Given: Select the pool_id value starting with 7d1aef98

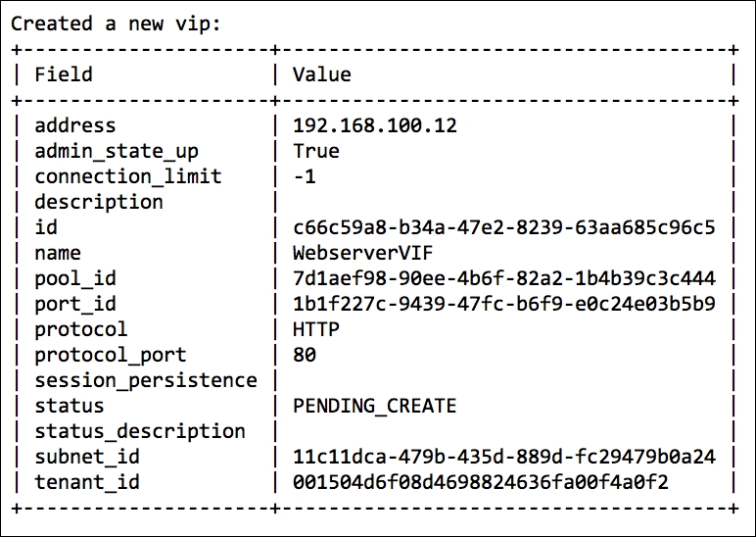Looking at the screenshot, I should point(503,278).
